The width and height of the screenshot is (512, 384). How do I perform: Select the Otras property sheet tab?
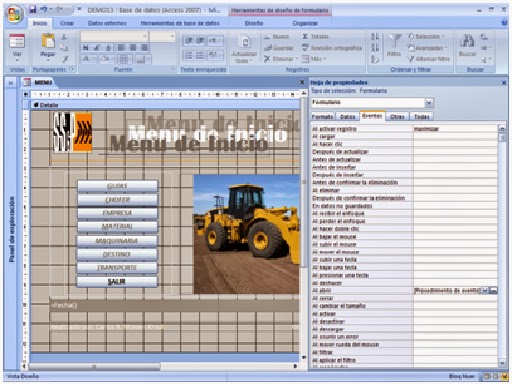[x=397, y=116]
